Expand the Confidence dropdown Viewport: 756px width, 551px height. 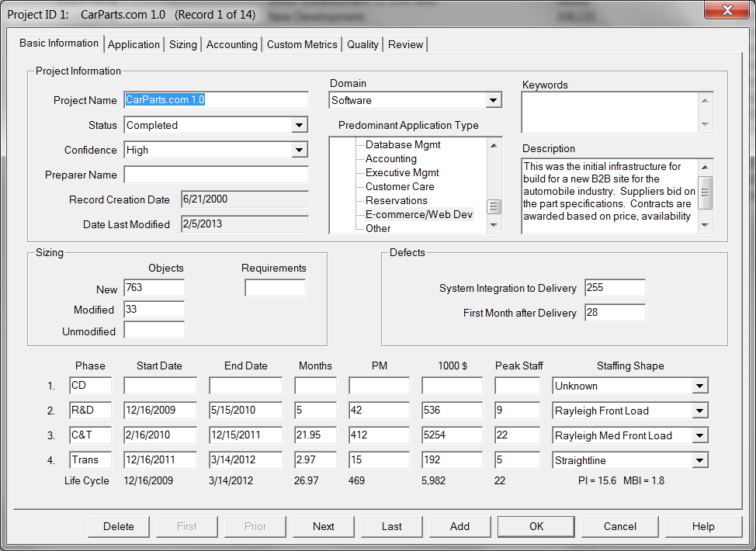[299, 150]
